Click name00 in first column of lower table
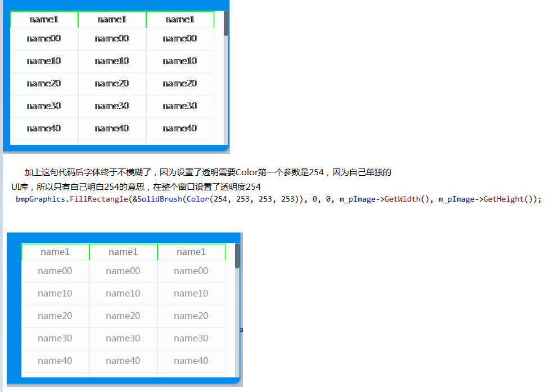The image size is (547, 392). 55,271
